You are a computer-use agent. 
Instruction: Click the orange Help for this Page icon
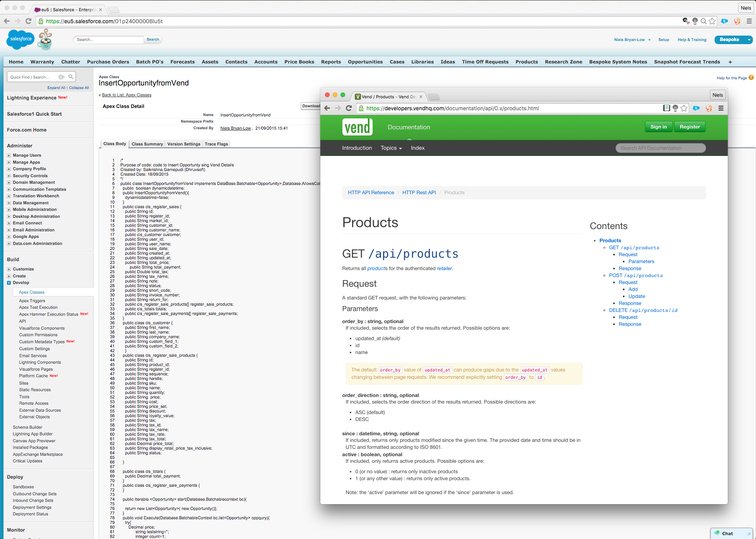[x=751, y=77]
